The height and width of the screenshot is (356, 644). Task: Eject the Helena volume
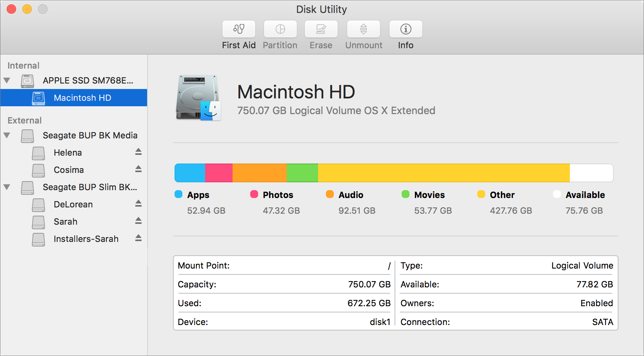pos(138,152)
